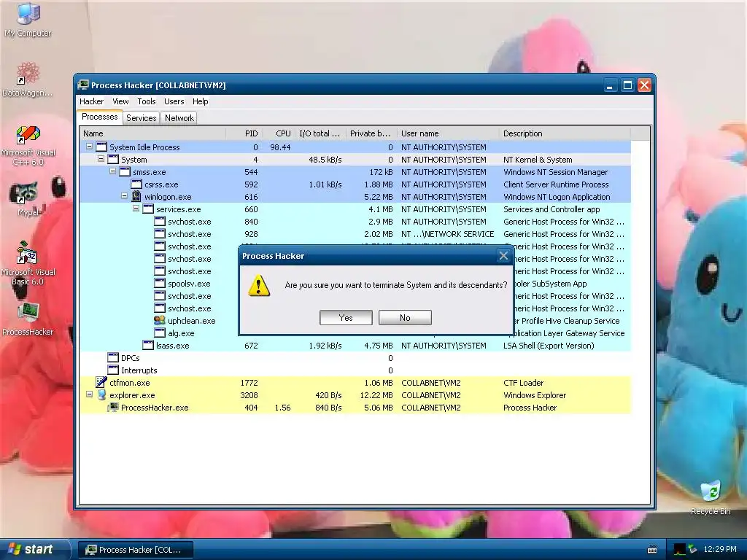This screenshot has height=560, width=747.
Task: Click the 12.22 MB private bytes value
Action: point(376,395)
